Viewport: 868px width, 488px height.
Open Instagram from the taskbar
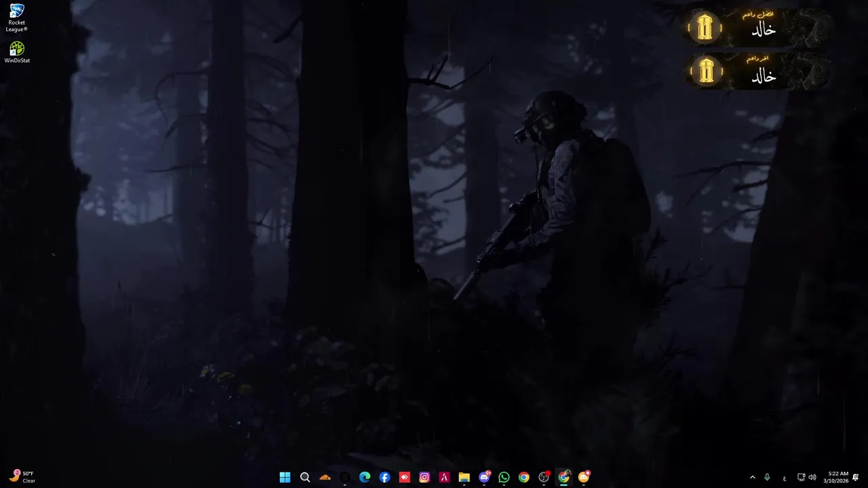click(425, 477)
